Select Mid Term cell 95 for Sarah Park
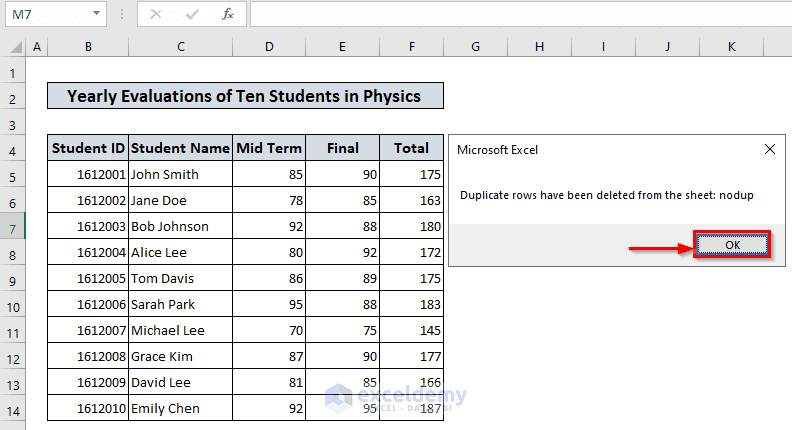Image resolution: width=792 pixels, height=430 pixels. 269,304
